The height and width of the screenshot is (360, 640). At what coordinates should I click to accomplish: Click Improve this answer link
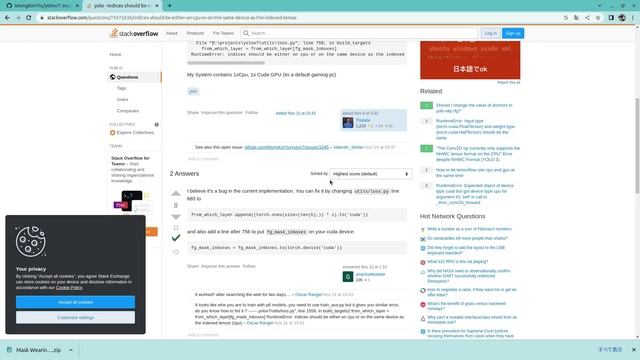point(221,267)
